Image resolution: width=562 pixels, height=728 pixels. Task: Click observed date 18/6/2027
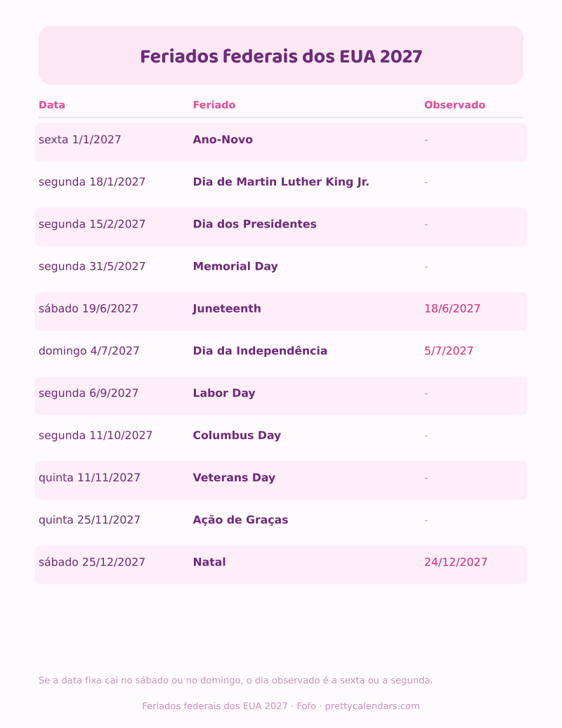tap(452, 308)
